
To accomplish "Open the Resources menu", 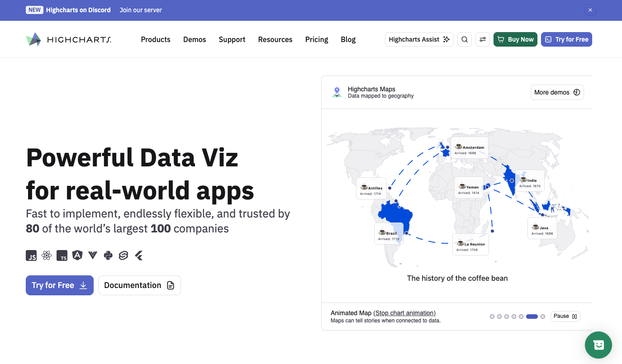I will click(275, 39).
